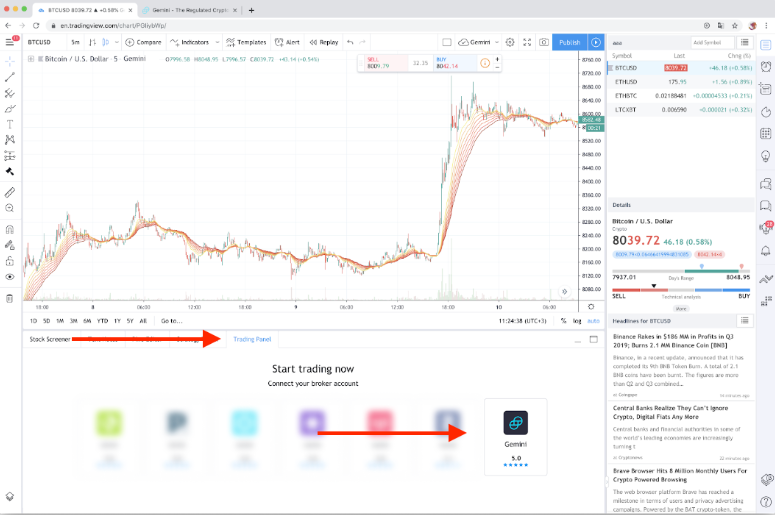Click the redo arrow
This screenshot has height=515, width=775.
[363, 43]
